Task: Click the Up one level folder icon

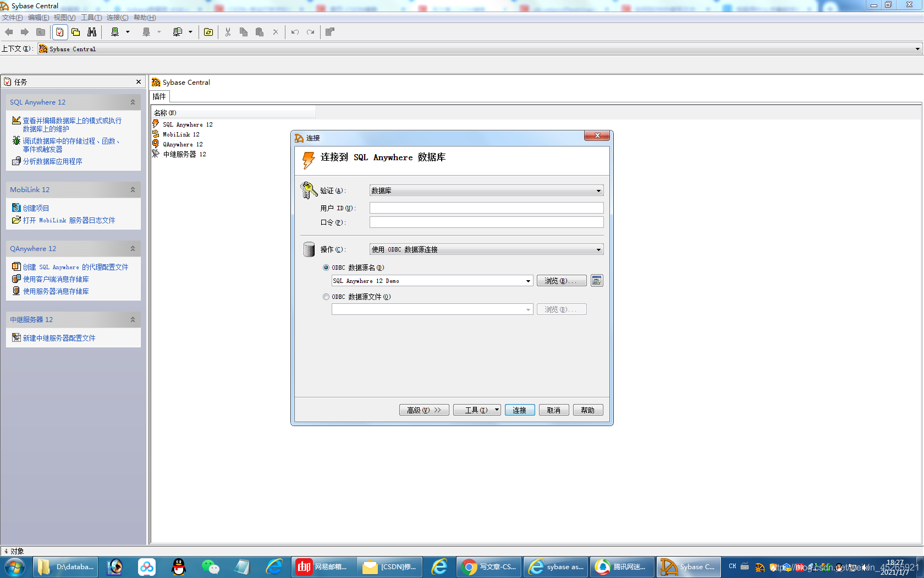Action: click(41, 32)
